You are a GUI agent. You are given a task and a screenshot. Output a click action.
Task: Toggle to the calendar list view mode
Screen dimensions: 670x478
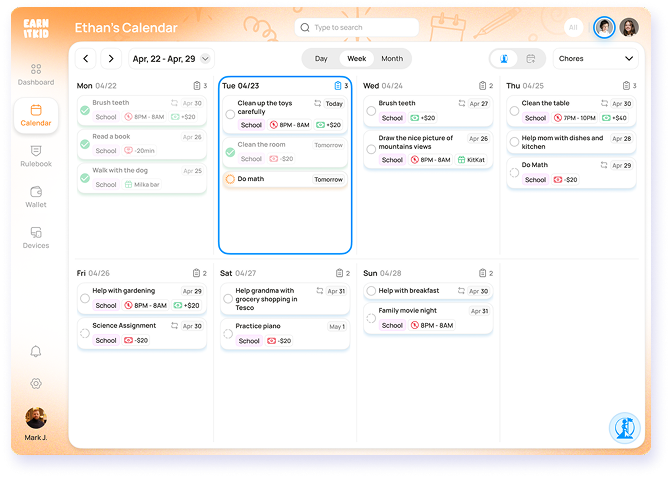(x=530, y=59)
